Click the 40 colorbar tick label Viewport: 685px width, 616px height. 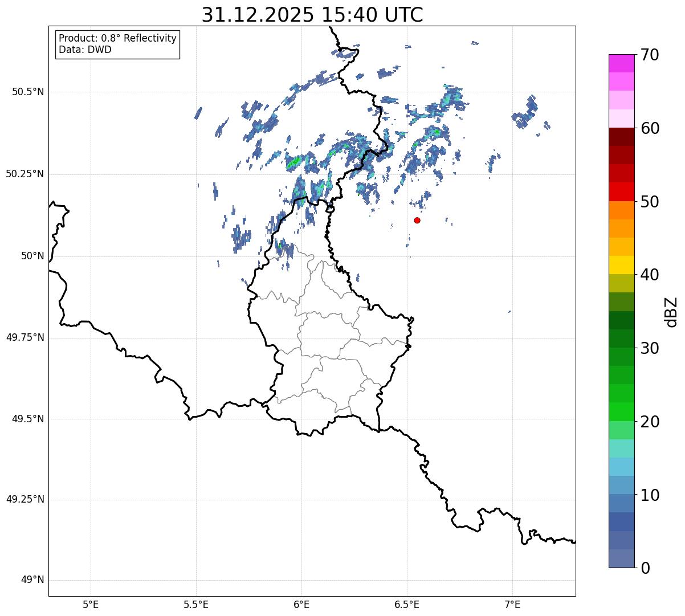650,275
